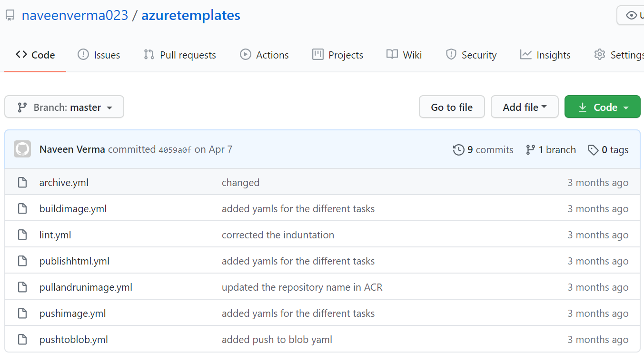The width and height of the screenshot is (644, 353).
Task: Click the tag icon next to 0 tags
Action: 593,150
